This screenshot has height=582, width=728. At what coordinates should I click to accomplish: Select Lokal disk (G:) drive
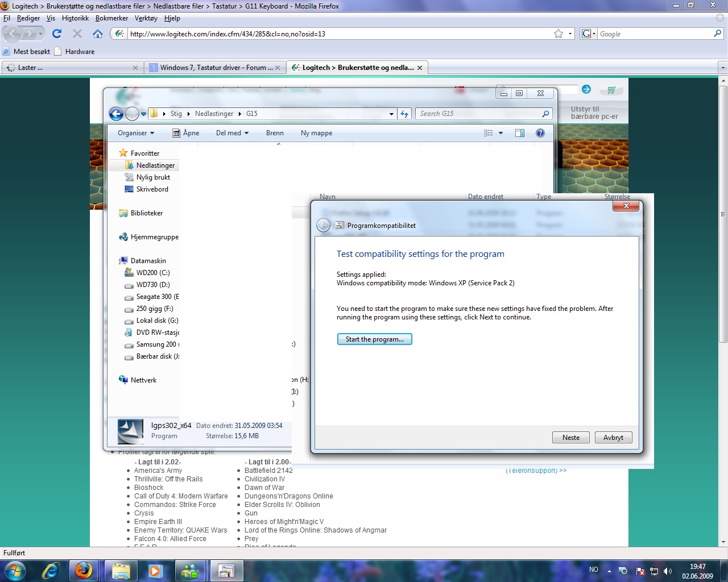[152, 321]
